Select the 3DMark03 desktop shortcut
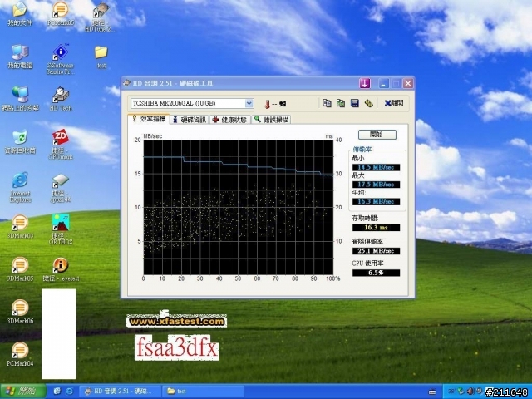532x399 pixels. [x=20, y=227]
